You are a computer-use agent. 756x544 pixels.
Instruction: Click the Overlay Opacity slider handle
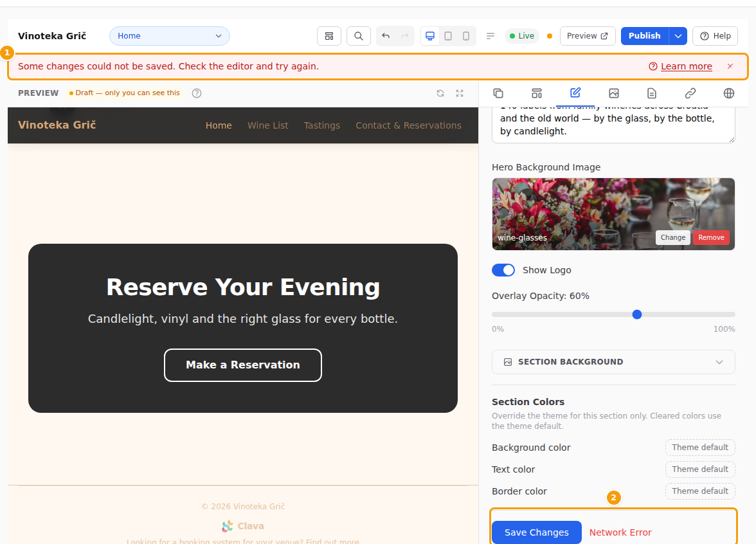click(637, 314)
